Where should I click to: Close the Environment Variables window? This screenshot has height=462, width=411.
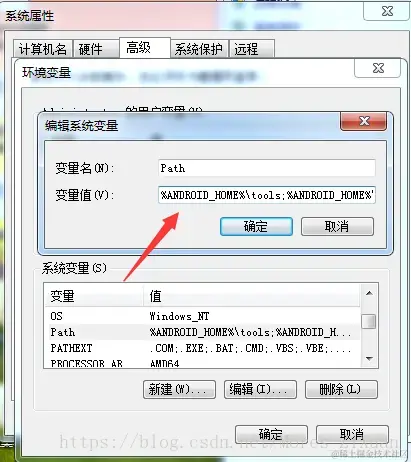(378, 68)
